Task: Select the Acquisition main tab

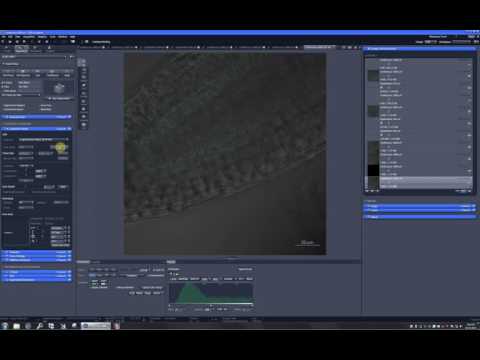Action: (x=21, y=50)
